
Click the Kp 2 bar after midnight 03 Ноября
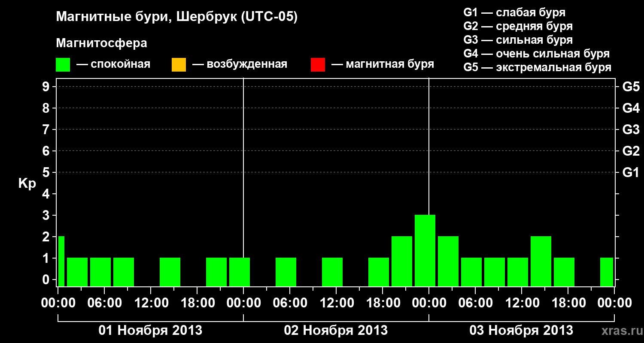point(448,261)
